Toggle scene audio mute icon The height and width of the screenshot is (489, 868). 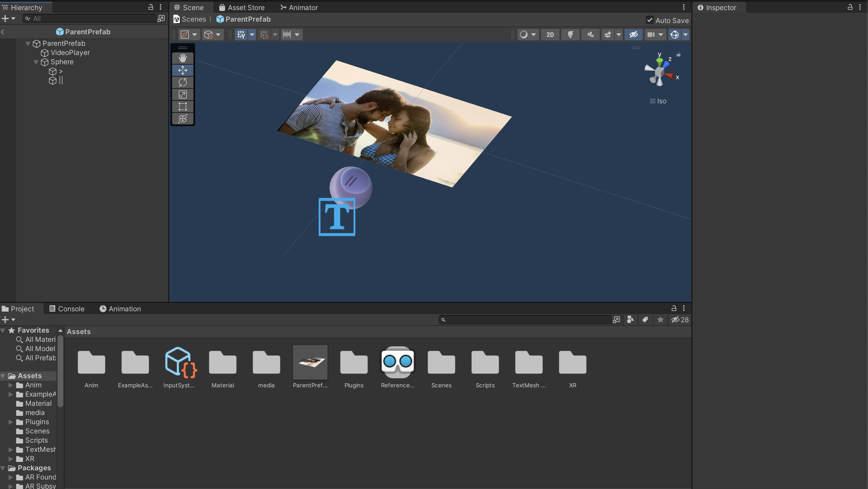(x=590, y=34)
